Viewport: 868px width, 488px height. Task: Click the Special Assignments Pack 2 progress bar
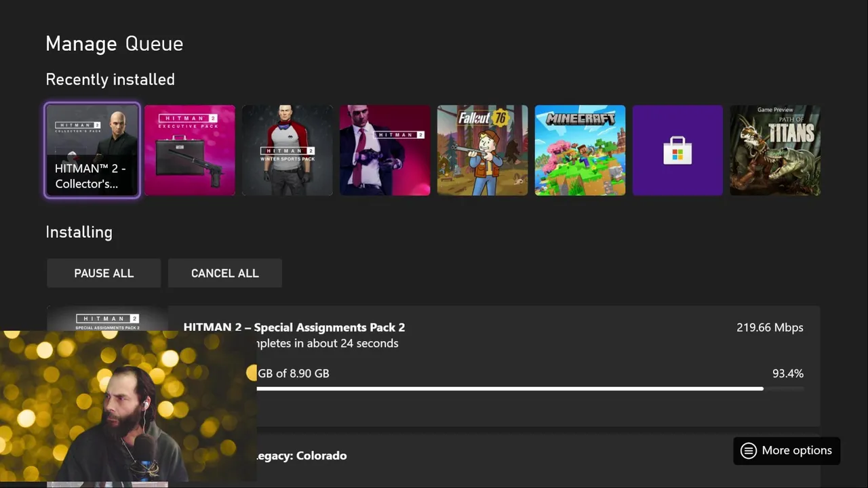pos(530,389)
